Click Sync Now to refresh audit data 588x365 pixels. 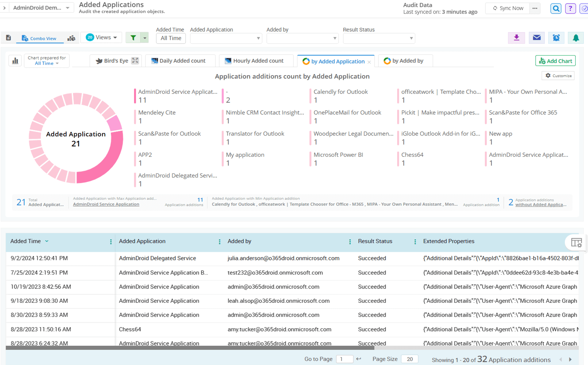tap(507, 8)
